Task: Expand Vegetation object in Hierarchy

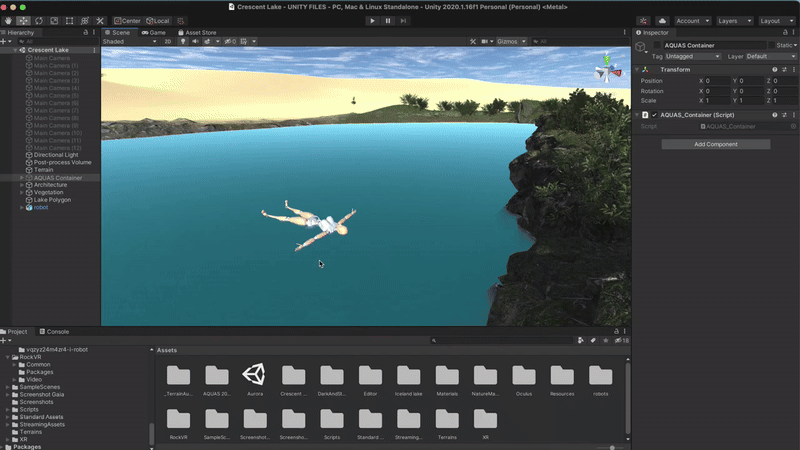Action: coord(22,192)
